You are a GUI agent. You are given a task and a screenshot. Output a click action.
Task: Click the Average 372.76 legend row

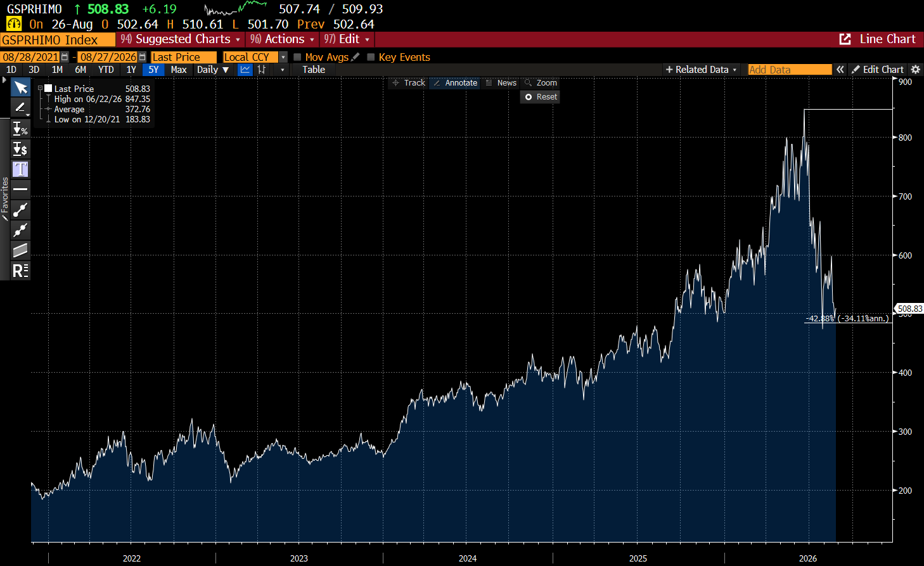point(101,109)
